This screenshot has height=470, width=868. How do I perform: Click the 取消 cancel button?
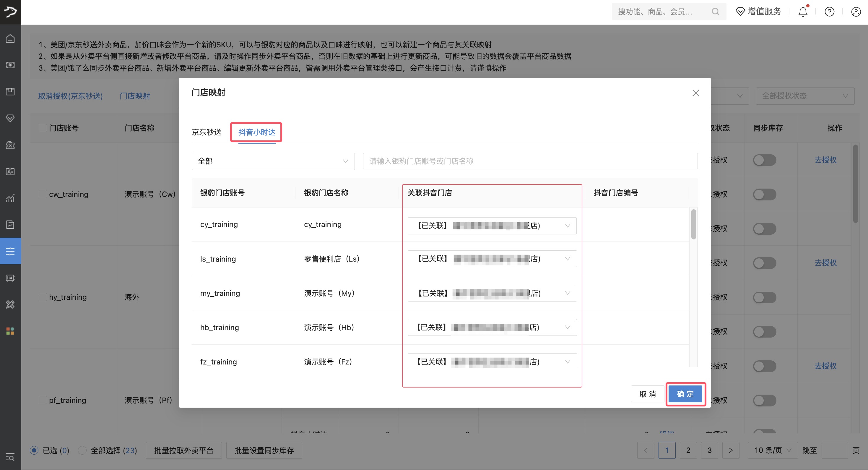click(647, 394)
